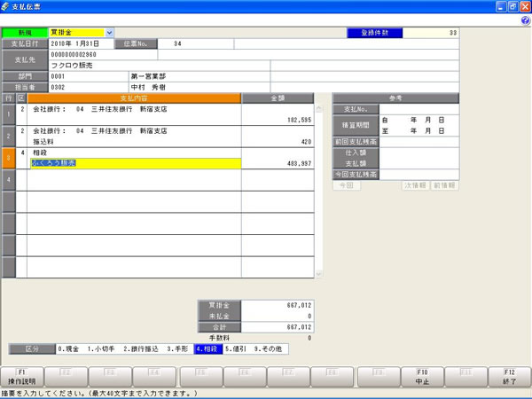The width and height of the screenshot is (532, 399).
Task: Click the 支払No. reference field
Action: click(x=419, y=109)
